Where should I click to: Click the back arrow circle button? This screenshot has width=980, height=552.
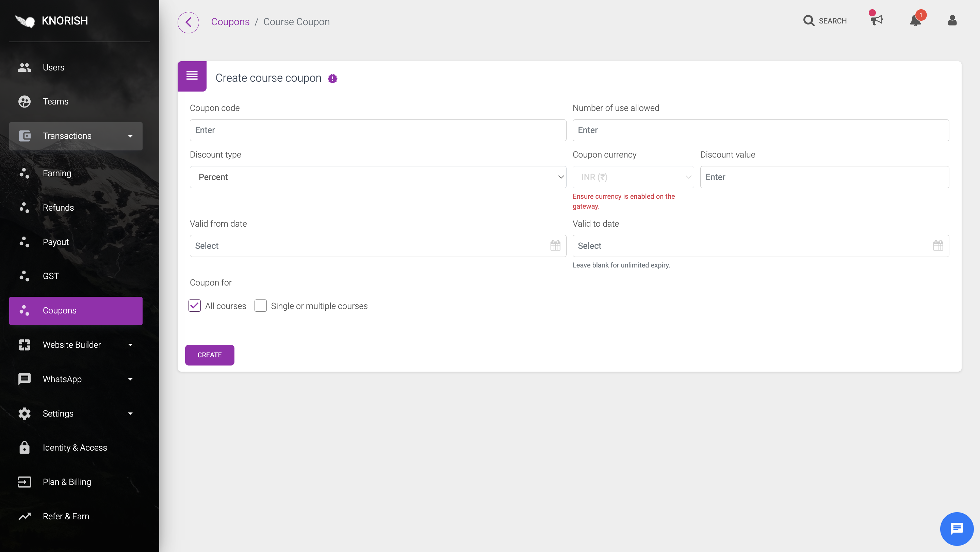(x=188, y=22)
